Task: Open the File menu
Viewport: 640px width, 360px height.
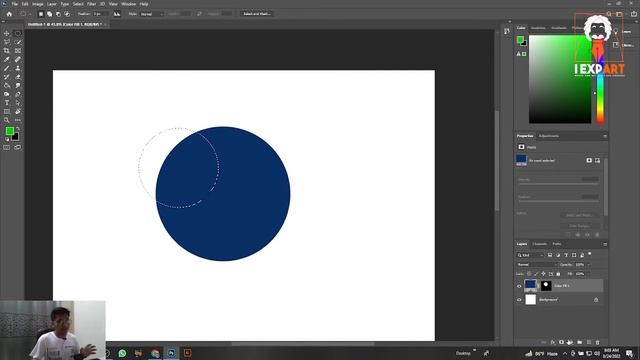Action: (15, 4)
